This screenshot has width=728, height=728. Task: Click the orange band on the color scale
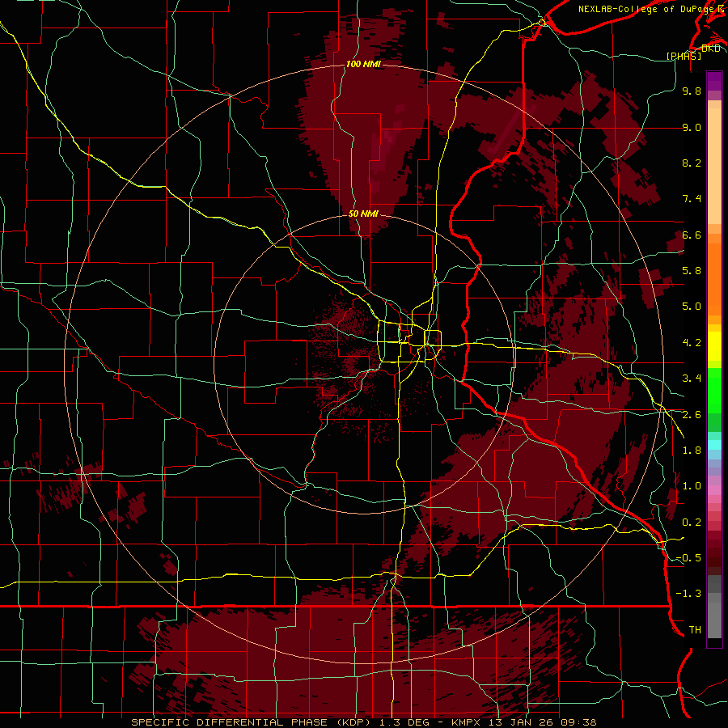pos(714,280)
